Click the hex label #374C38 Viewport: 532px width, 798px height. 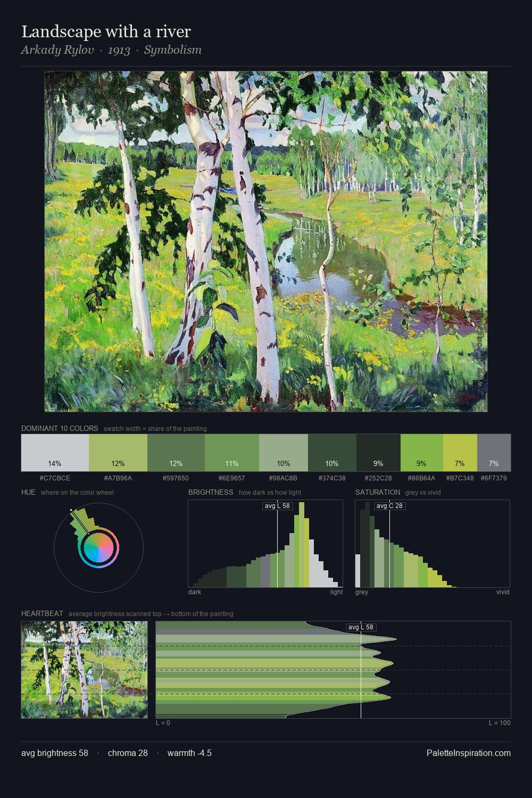coord(332,478)
